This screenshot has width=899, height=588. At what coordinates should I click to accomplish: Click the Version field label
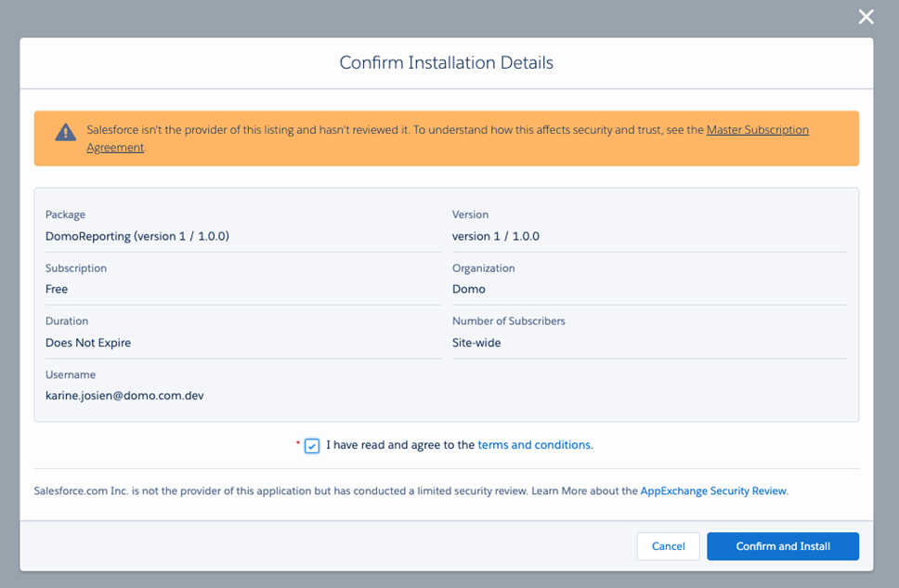point(470,214)
